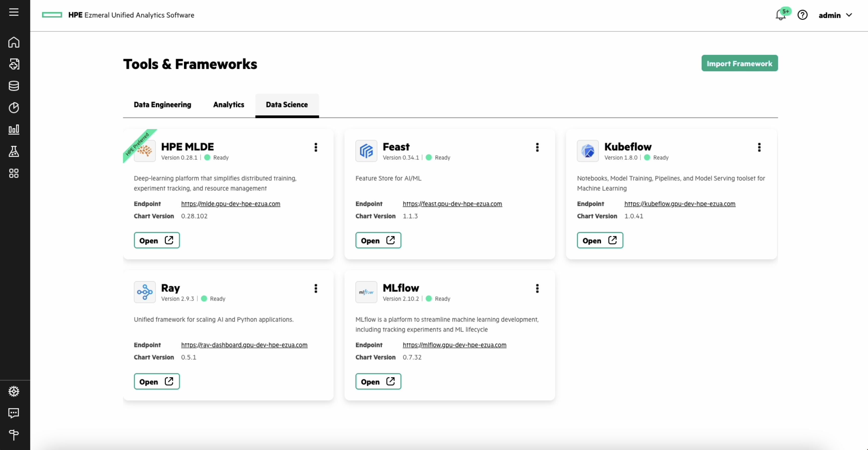Click the HPE green rectangle logo
868x450 pixels.
pos(52,15)
